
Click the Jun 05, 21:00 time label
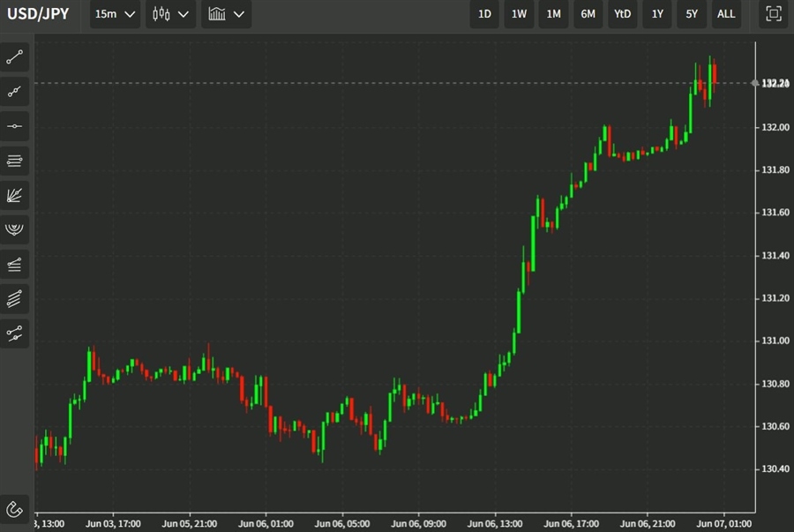(x=190, y=523)
